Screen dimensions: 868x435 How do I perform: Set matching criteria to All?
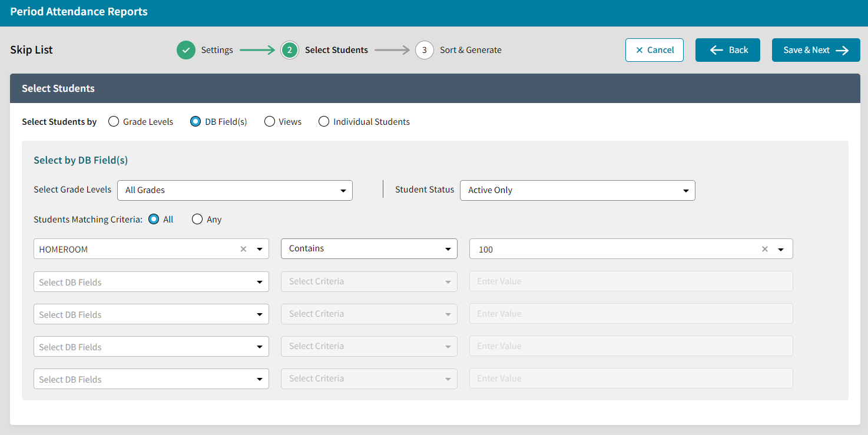click(x=154, y=219)
